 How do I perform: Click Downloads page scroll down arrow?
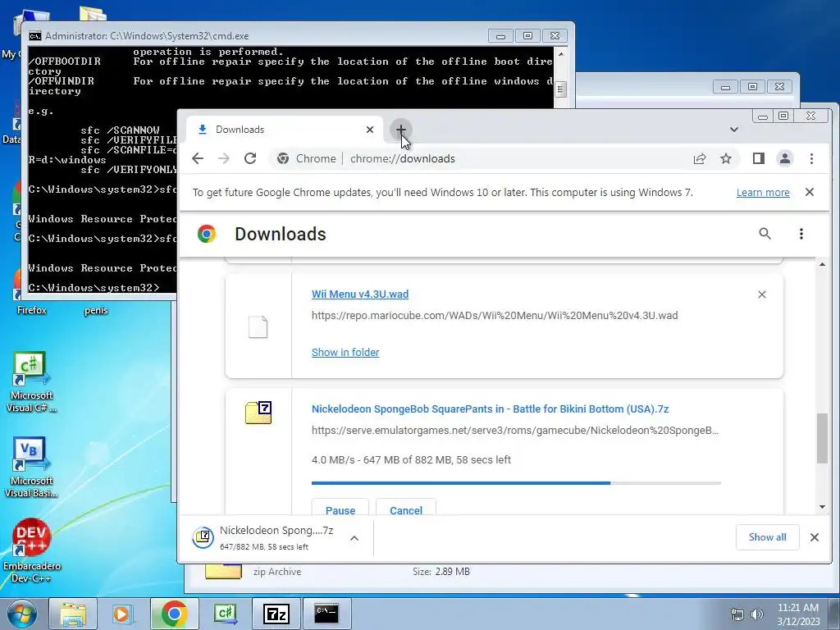[x=822, y=507]
